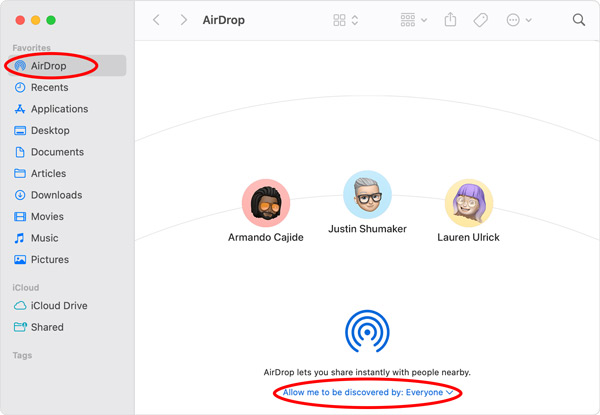Select Armando Cajide's avatar
Viewport: 600px width, 415px height.
point(266,203)
